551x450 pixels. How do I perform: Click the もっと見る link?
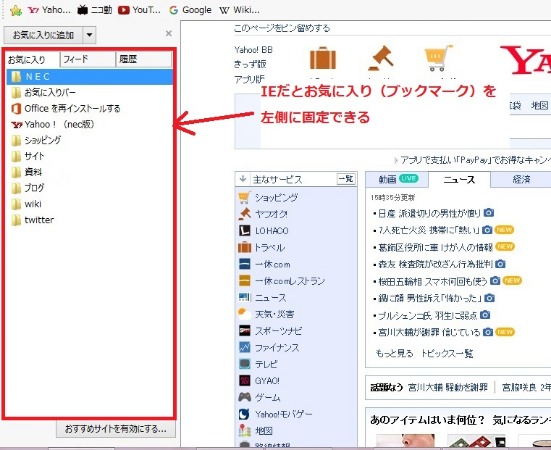coord(394,353)
